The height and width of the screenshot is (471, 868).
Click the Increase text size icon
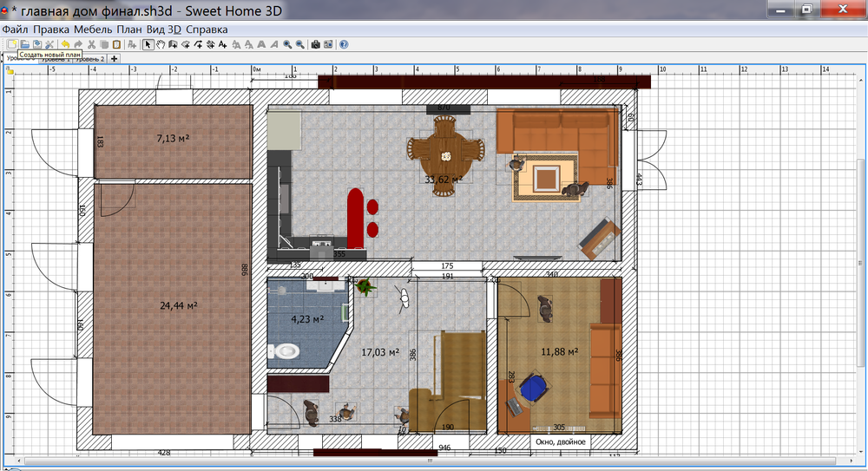click(236, 44)
